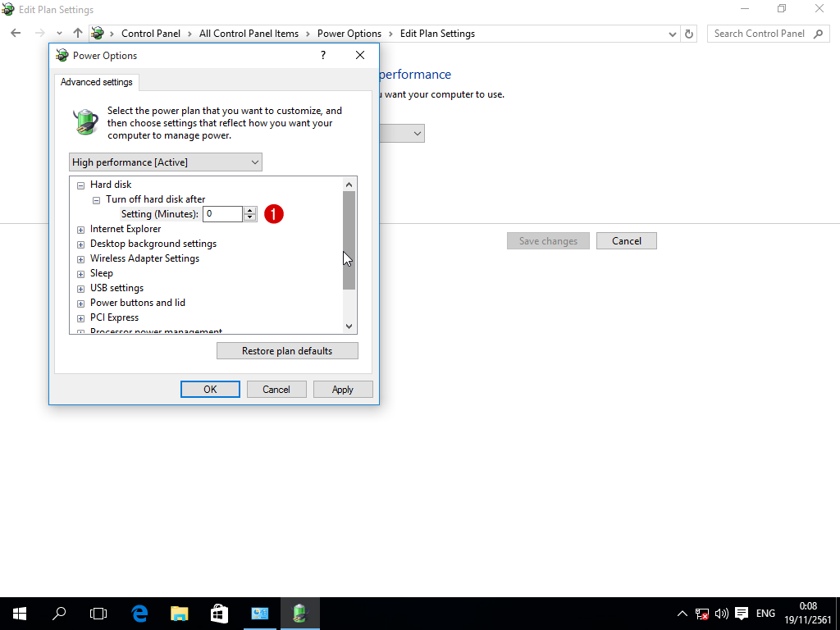This screenshot has height=630, width=840.
Task: Refresh the Control Panel address bar
Action: pos(689,34)
